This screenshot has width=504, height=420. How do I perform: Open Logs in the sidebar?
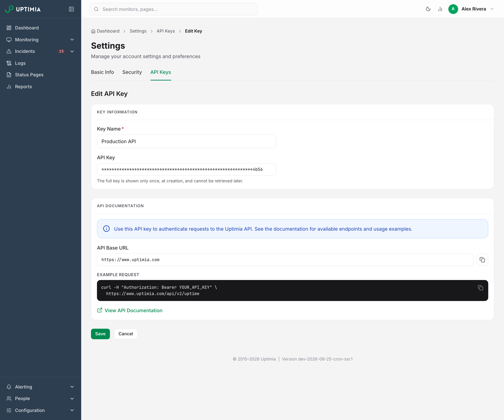tap(41, 63)
